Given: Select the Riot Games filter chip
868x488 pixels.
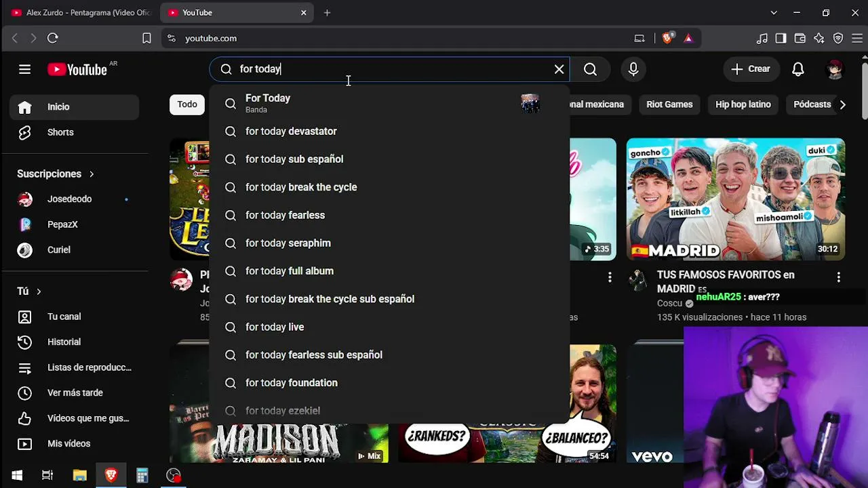Looking at the screenshot, I should 669,104.
